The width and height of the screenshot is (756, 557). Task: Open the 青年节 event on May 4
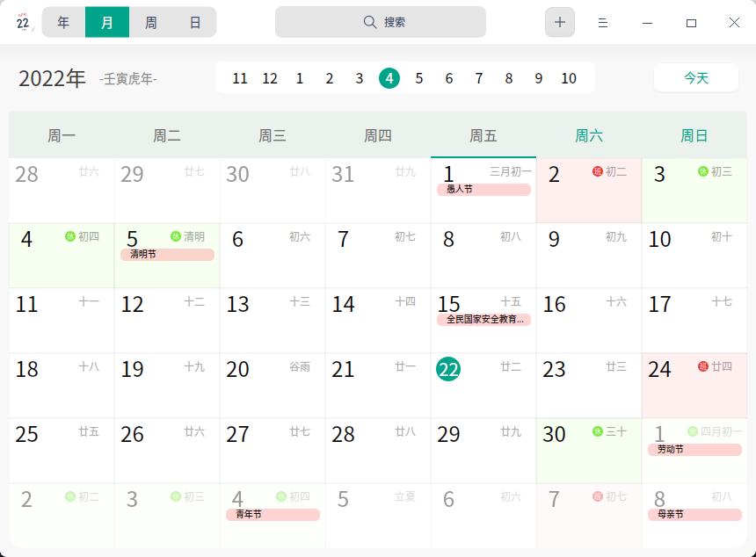[273, 515]
